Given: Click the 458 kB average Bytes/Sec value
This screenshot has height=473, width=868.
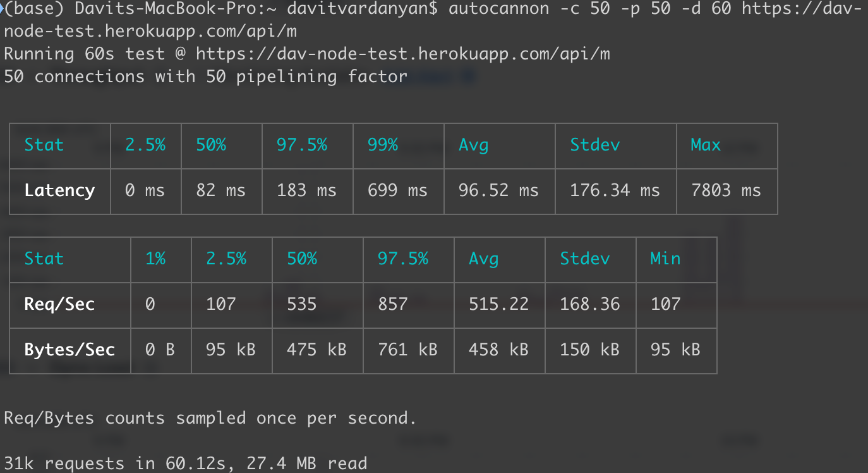Looking at the screenshot, I should [x=498, y=350].
